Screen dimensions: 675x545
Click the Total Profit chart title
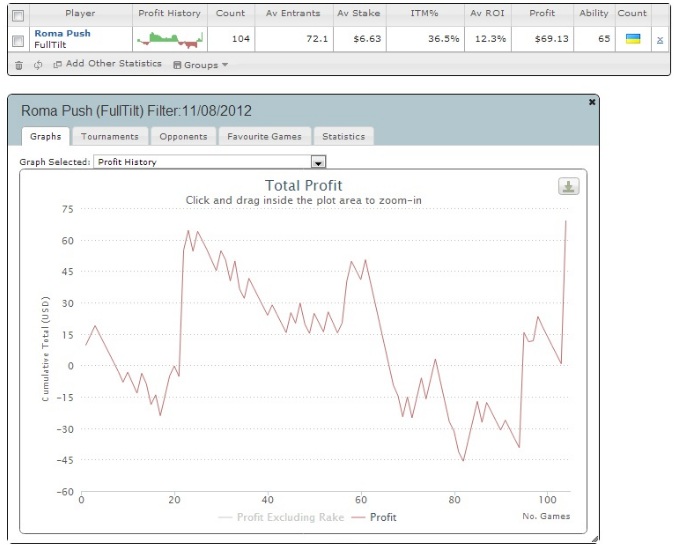coord(303,186)
